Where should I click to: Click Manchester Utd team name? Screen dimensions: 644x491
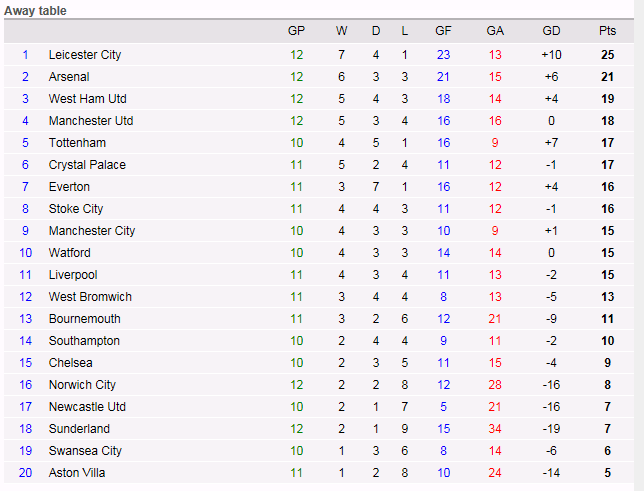[91, 121]
